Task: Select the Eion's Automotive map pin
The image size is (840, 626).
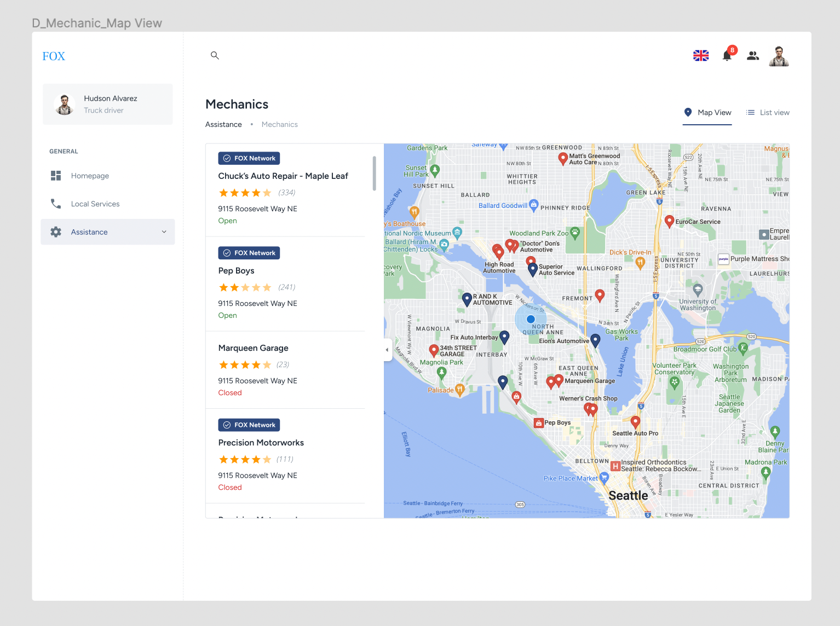Action: [x=595, y=340]
